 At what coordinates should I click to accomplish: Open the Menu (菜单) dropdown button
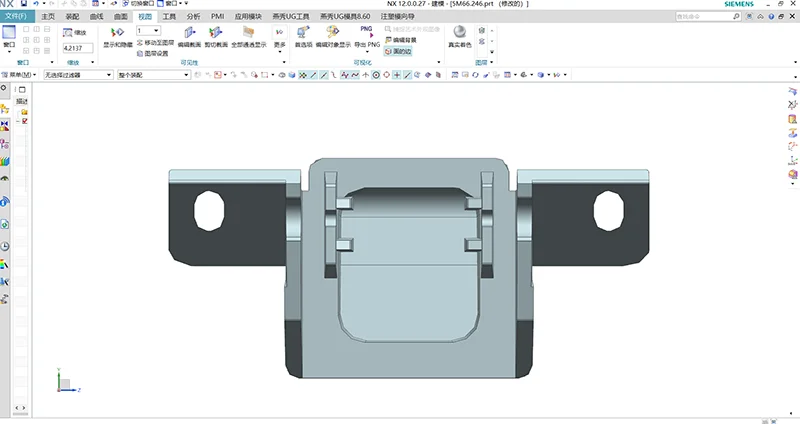[20, 75]
